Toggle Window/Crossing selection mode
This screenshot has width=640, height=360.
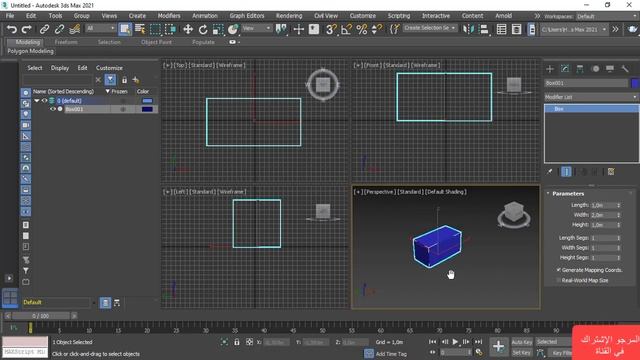tap(171, 29)
